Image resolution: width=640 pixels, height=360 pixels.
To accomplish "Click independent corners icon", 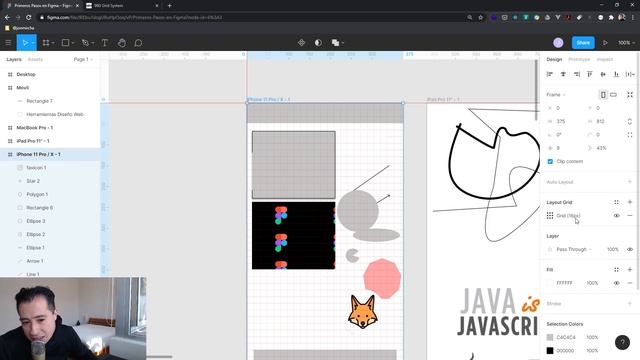I will click(630, 135).
